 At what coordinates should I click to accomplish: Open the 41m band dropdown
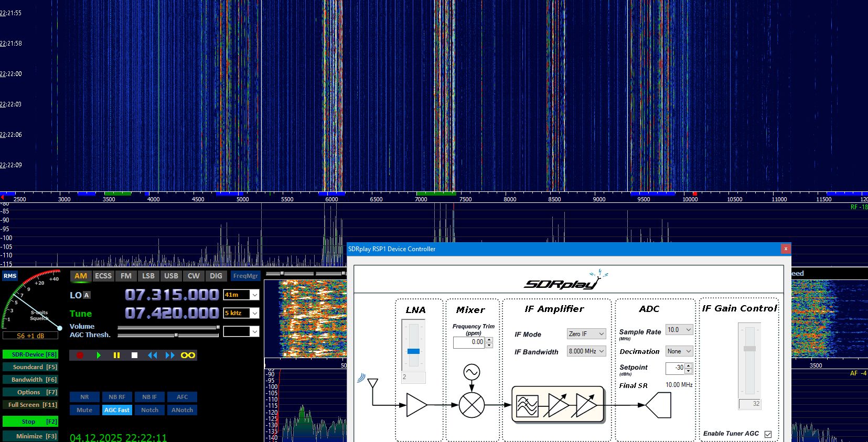coord(254,295)
